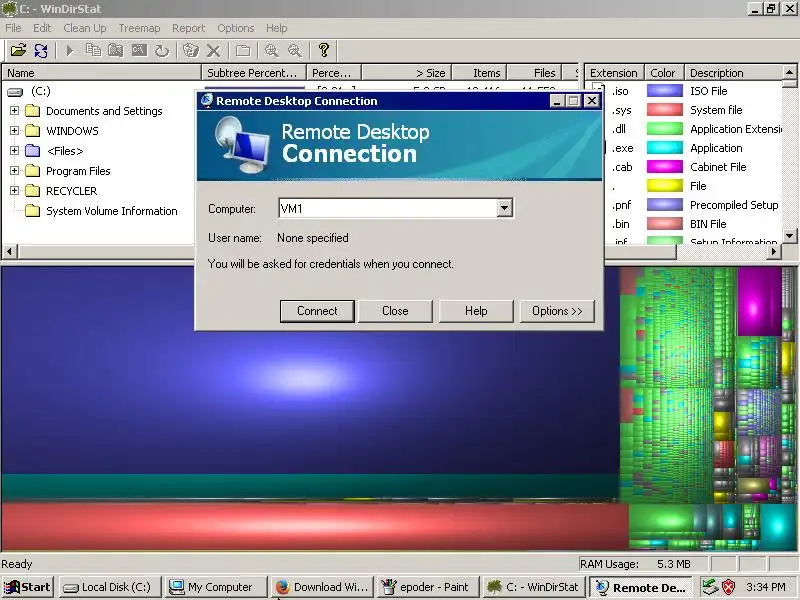
Task: Open the Edit menu
Action: 42,28
